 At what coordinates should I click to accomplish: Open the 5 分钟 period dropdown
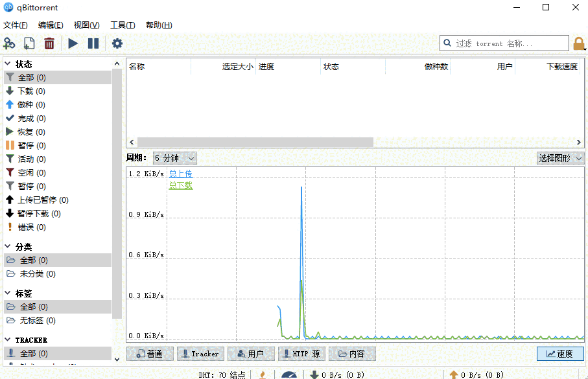pos(174,157)
